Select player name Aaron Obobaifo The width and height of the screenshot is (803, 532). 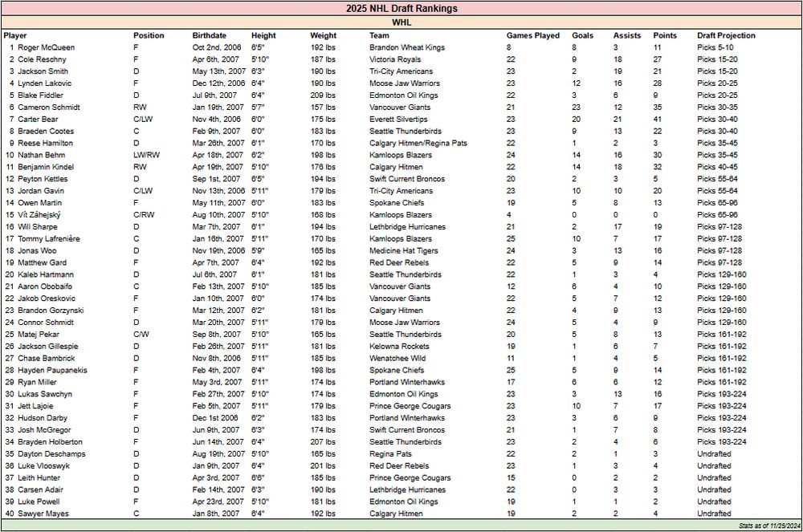[x=45, y=286]
